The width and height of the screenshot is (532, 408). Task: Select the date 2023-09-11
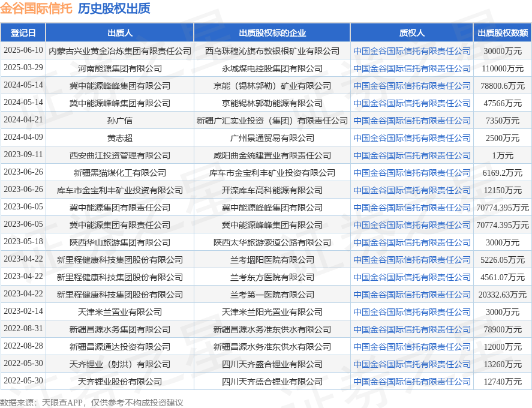[x=23, y=155]
